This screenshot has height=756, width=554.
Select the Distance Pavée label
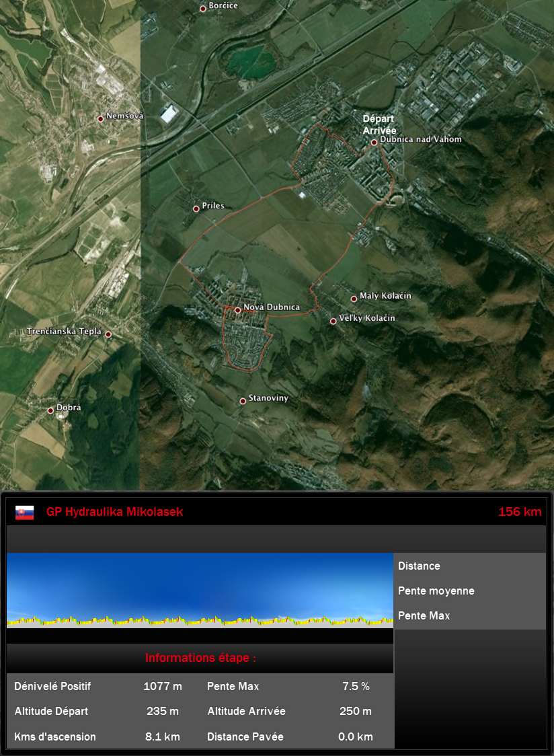(245, 736)
